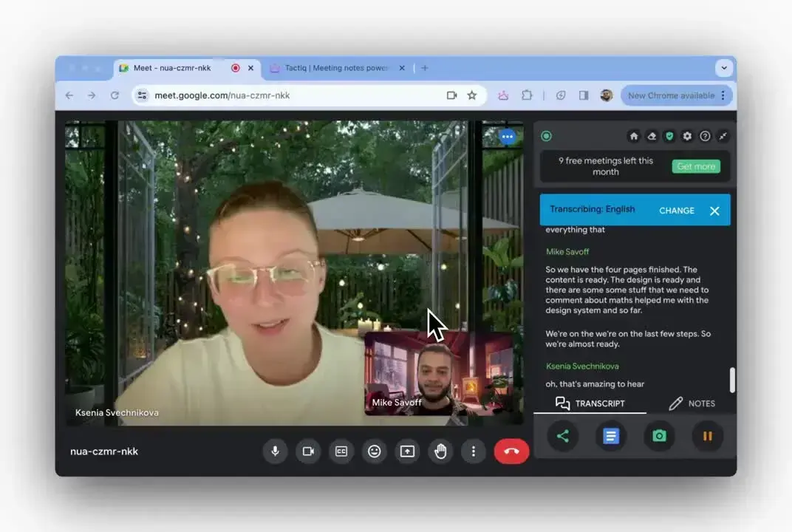Image resolution: width=792 pixels, height=532 pixels.
Task: Click the Get more button
Action: 695,166
